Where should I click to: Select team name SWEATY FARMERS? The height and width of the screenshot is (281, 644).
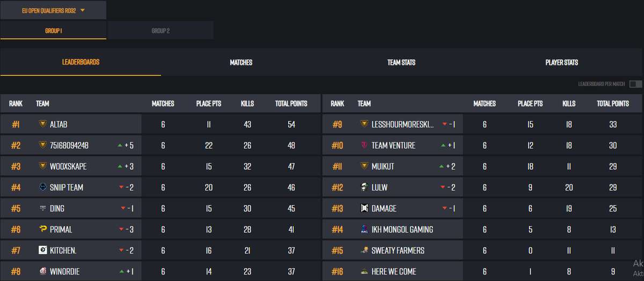pos(398,250)
